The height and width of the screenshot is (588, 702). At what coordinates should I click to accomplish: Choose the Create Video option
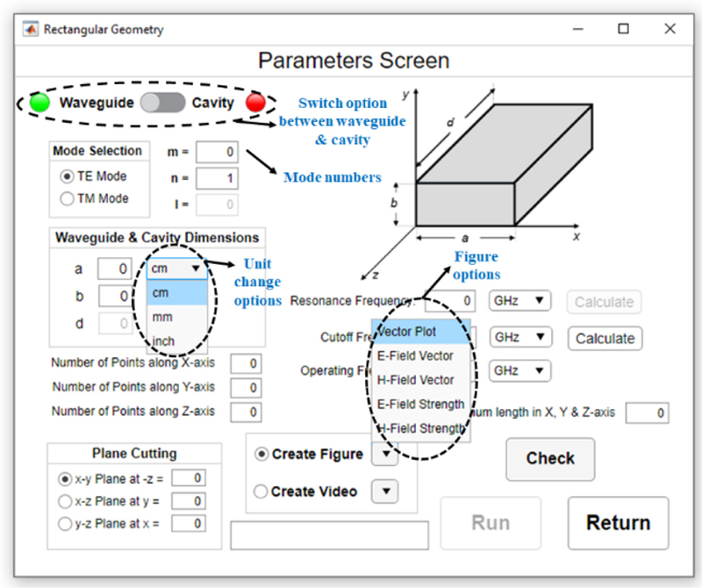coord(261,491)
